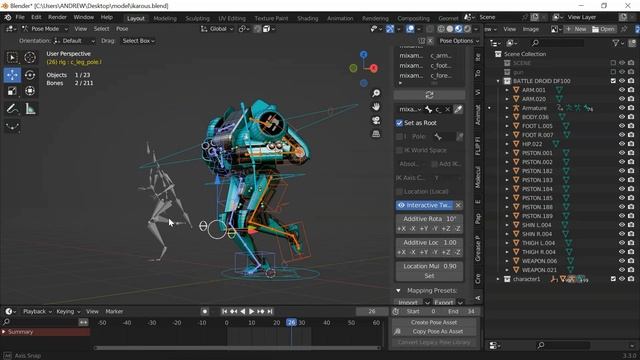This screenshot has width=640, height=360.
Task: Click the red X axis gizmo
Action: pyautogui.click(x=373, y=68)
